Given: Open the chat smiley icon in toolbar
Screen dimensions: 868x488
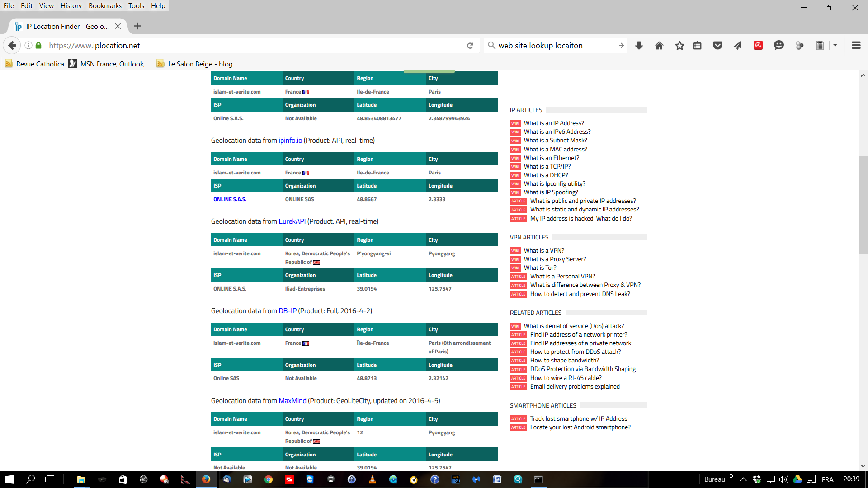Looking at the screenshot, I should click(x=778, y=45).
